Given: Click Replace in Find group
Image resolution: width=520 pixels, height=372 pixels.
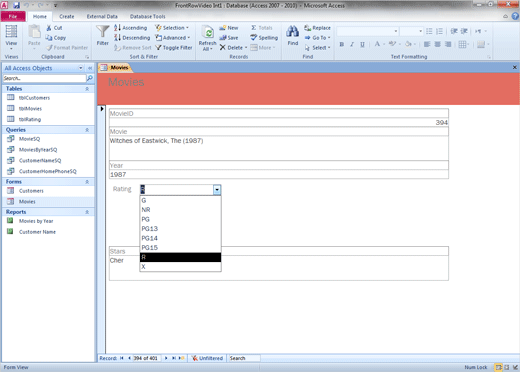Looking at the screenshot, I should tap(317, 28).
